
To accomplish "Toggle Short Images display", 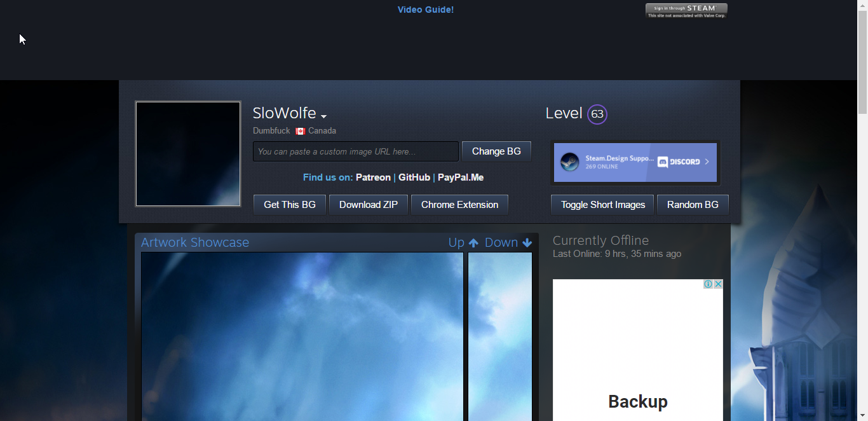I will click(602, 205).
